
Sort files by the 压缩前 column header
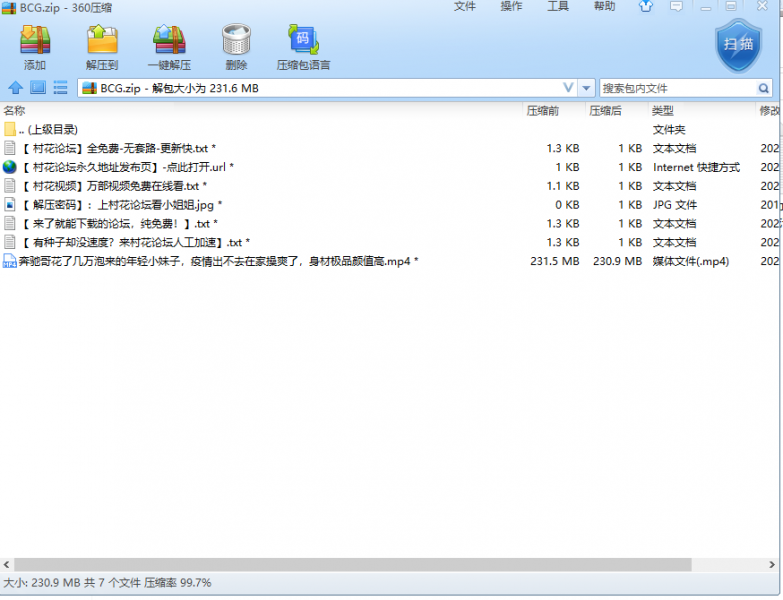544,111
